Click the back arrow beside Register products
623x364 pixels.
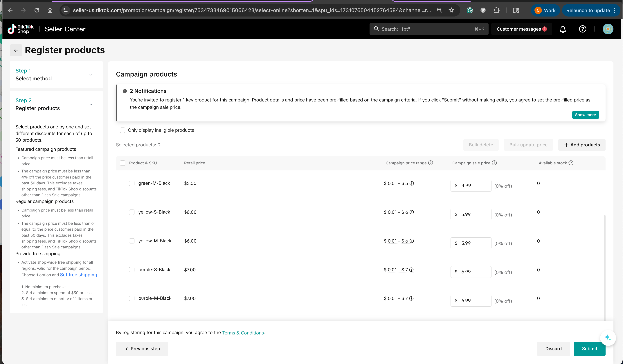click(16, 50)
